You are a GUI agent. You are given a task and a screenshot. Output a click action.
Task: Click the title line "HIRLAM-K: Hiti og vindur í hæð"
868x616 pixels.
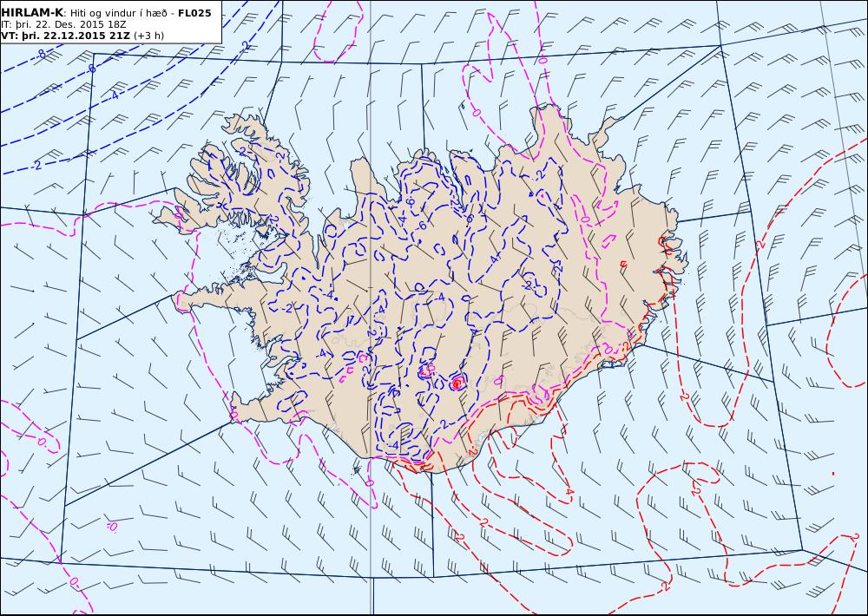pos(84,13)
